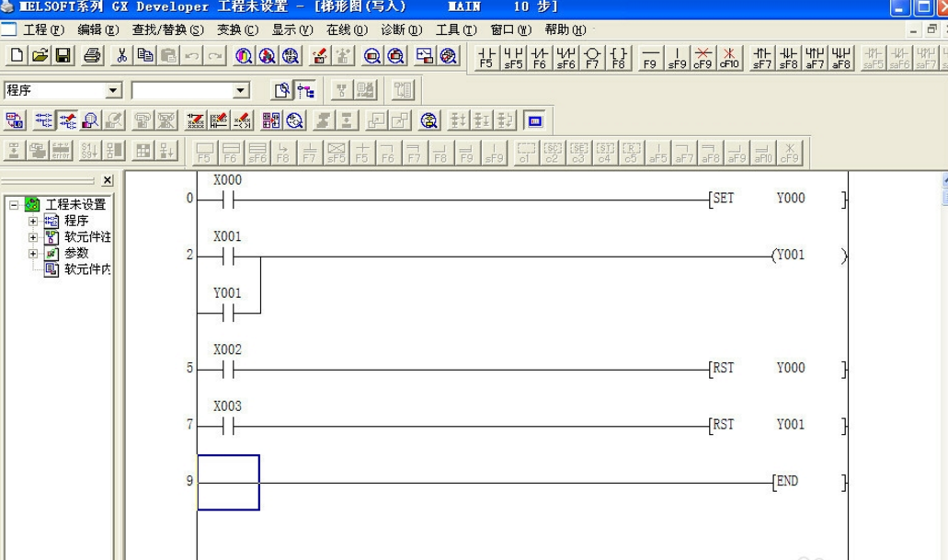Viewport: 948px width, 560px height.
Task: Insert normally closed contact F6
Action: pyautogui.click(x=540, y=57)
